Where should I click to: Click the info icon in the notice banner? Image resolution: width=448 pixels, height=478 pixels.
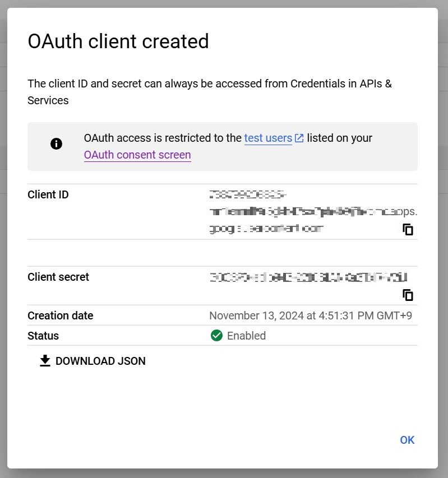click(56, 144)
